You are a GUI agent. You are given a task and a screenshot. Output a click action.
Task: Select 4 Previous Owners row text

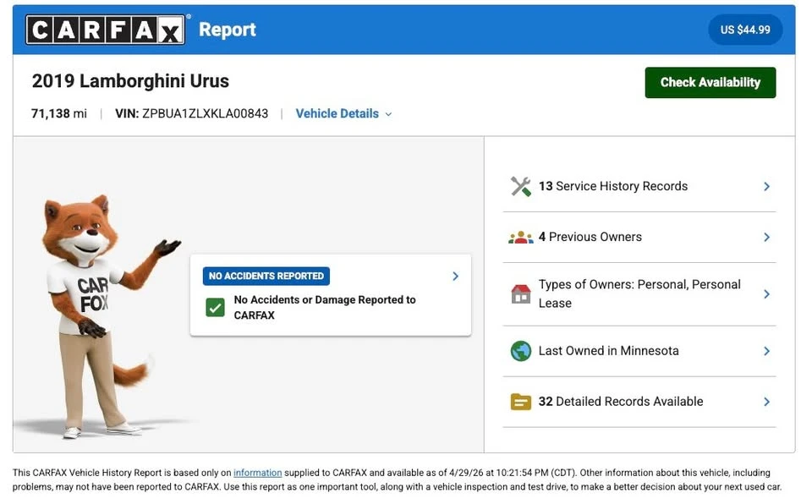tap(590, 237)
